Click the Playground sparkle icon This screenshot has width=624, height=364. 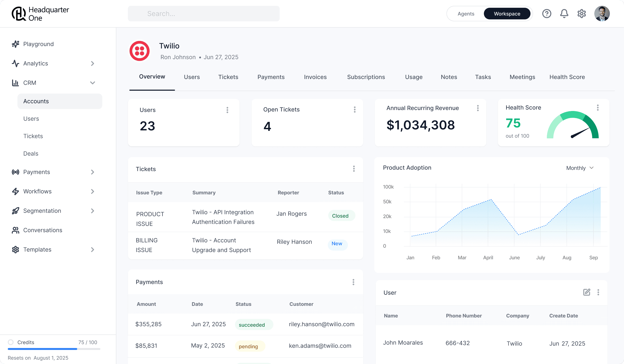coord(15,44)
